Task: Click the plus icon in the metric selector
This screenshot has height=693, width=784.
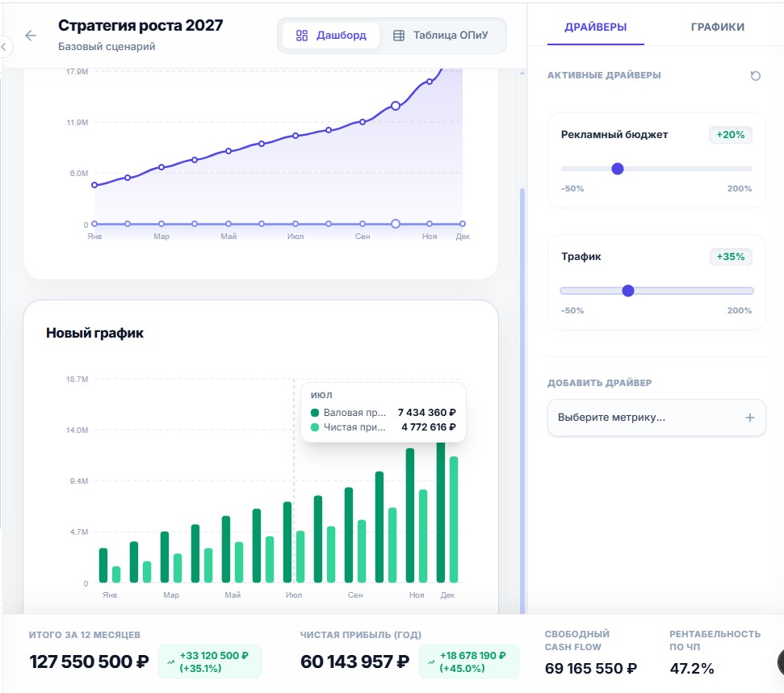Action: point(749,418)
